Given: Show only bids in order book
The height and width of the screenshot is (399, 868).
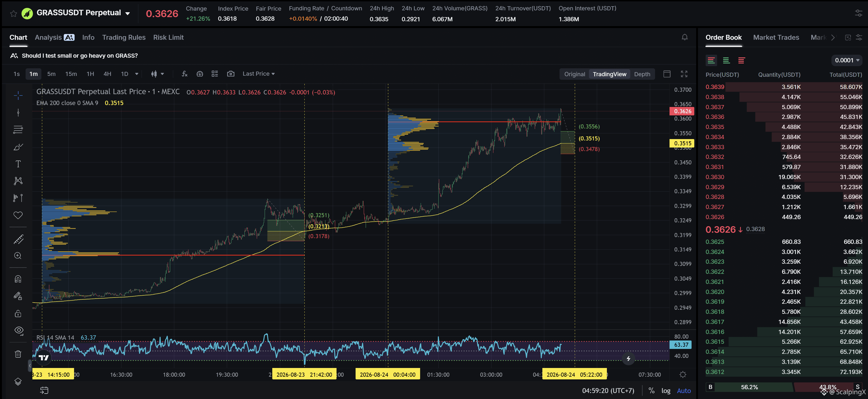Looking at the screenshot, I should (x=726, y=60).
